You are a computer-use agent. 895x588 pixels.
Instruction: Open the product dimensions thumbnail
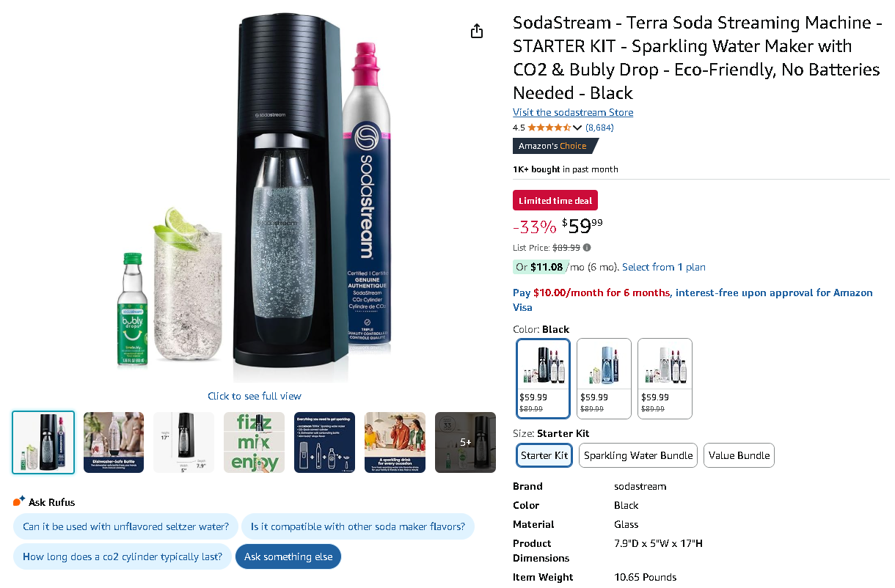[183, 442]
